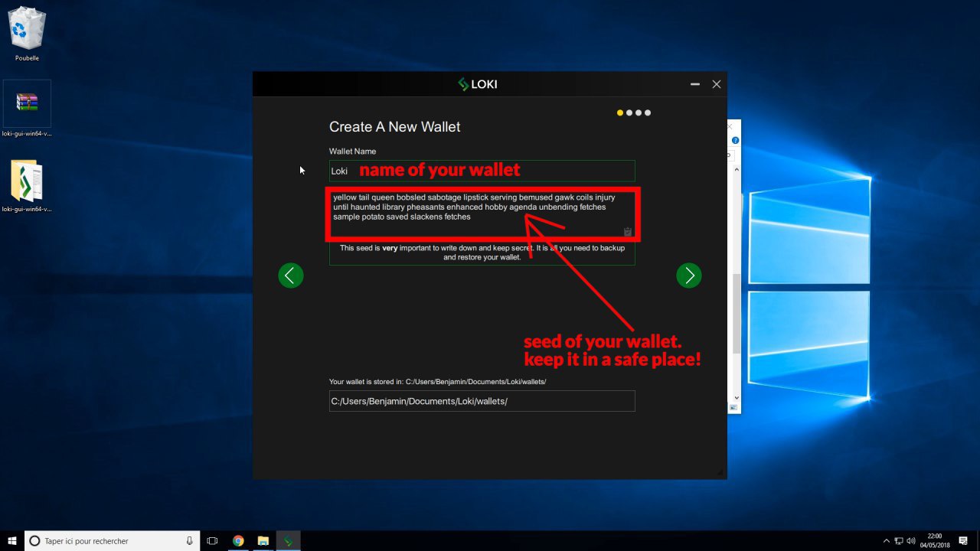Copy the seed with the clipboard icon
Viewport: 980px width, 551px height.
click(x=628, y=232)
